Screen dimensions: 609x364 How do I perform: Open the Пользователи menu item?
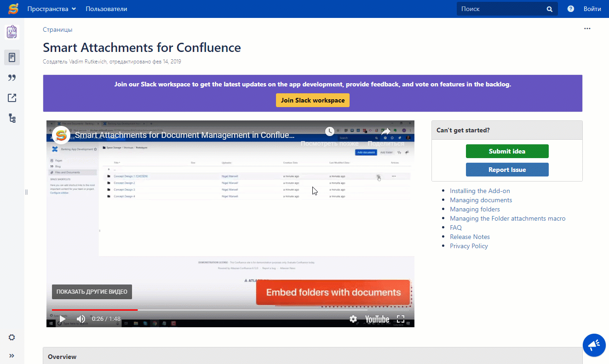[106, 9]
